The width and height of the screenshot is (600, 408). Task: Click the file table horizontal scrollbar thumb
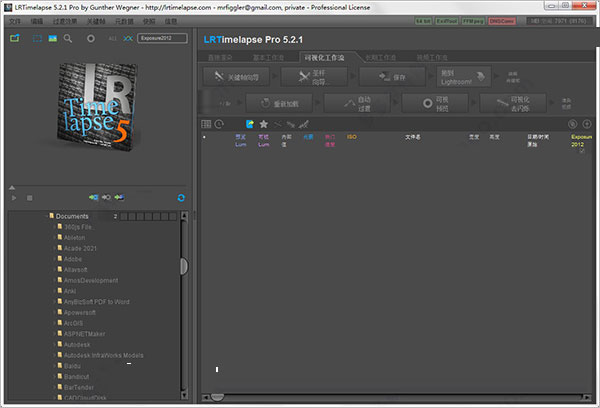pyautogui.click(x=217, y=398)
